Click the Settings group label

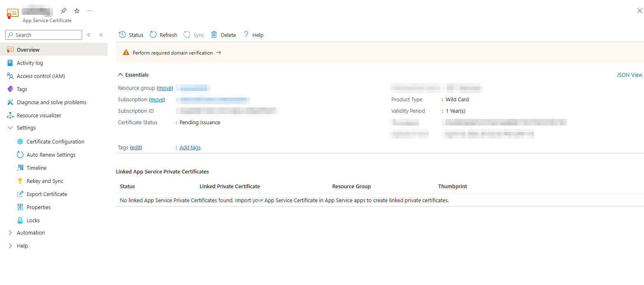[x=26, y=128]
